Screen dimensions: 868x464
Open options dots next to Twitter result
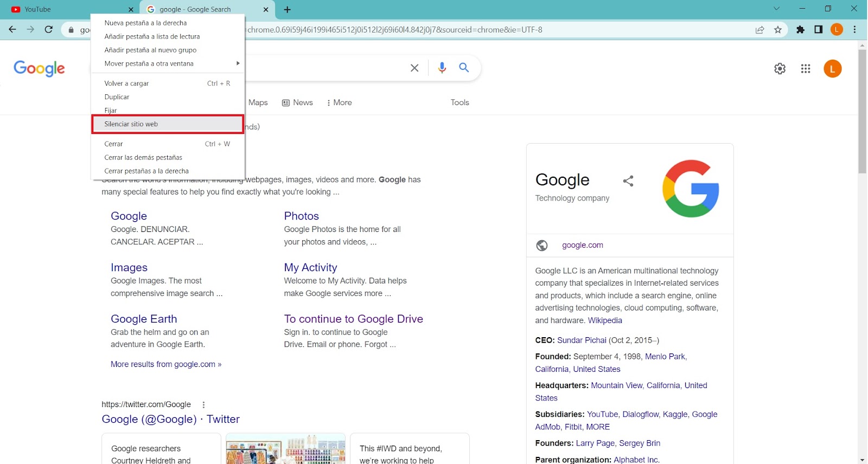click(x=203, y=405)
